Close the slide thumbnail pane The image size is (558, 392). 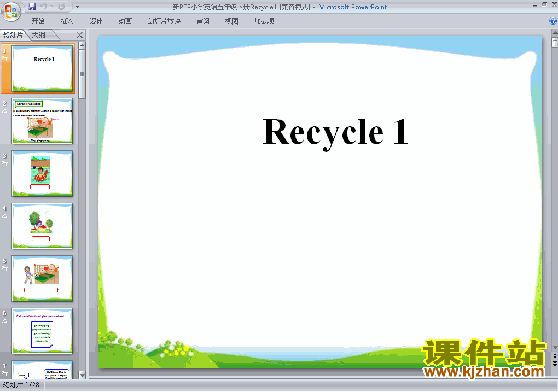point(79,35)
